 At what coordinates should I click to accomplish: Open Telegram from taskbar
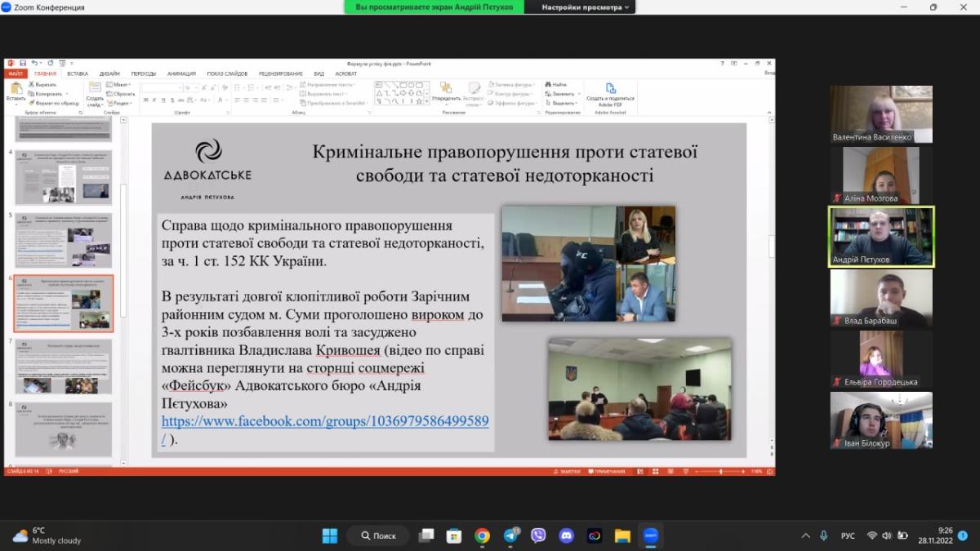pyautogui.click(x=511, y=535)
